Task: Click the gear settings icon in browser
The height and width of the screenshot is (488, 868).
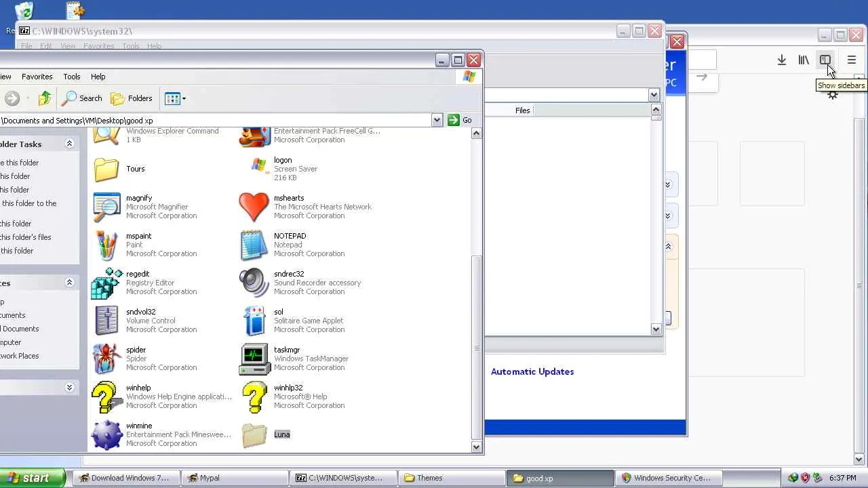Action: (833, 95)
